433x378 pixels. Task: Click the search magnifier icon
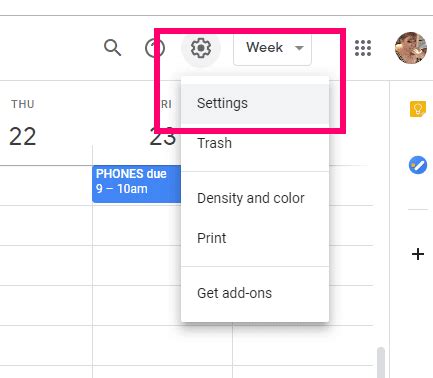coord(113,48)
